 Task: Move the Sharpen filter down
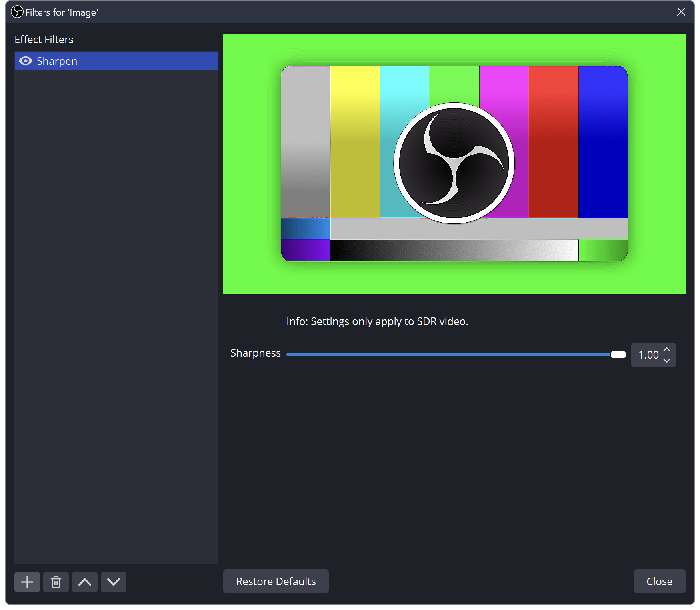[x=114, y=582]
